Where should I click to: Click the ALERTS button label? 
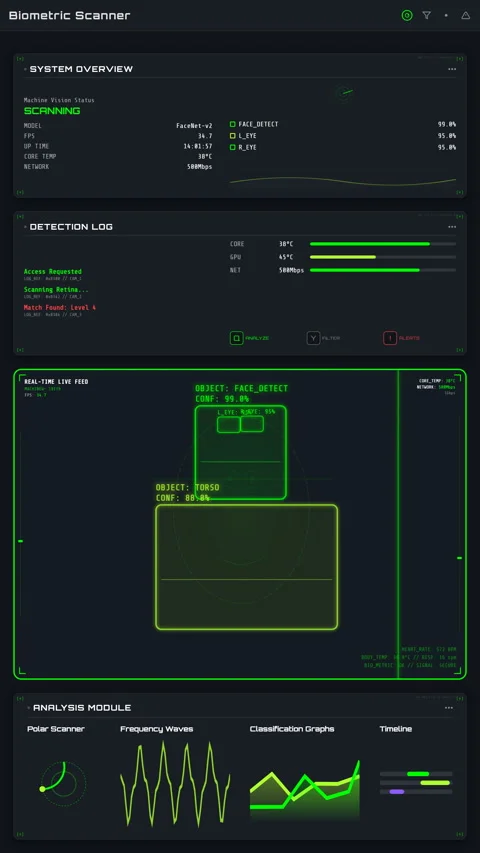pos(409,338)
